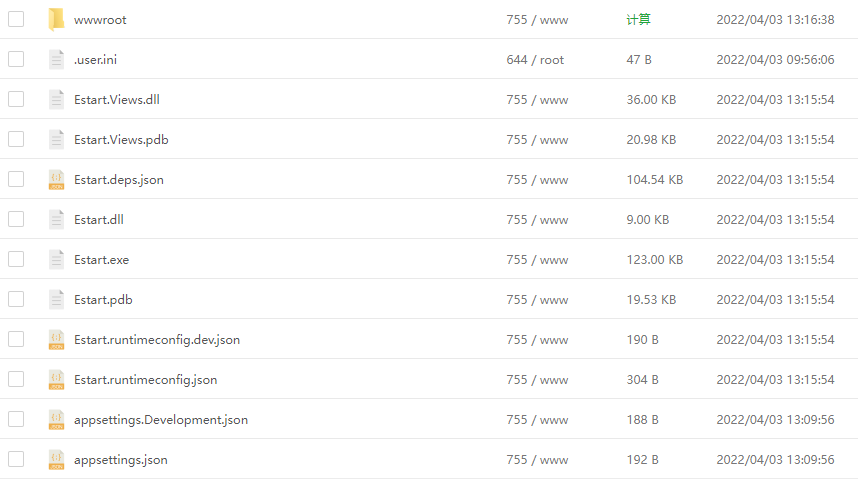
Task: Toggle the checkbox next to Estart.Views.pdb
Action: [x=16, y=139]
